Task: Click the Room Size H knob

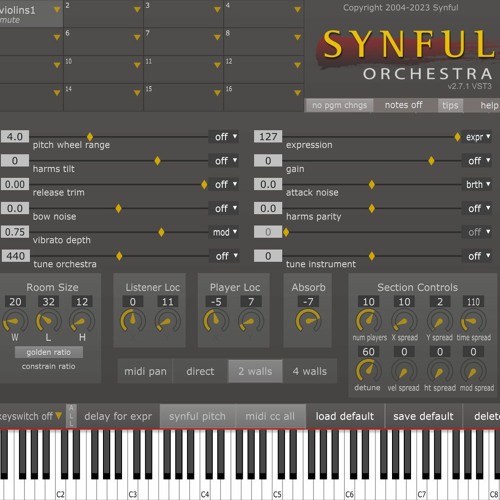Action: (x=82, y=321)
